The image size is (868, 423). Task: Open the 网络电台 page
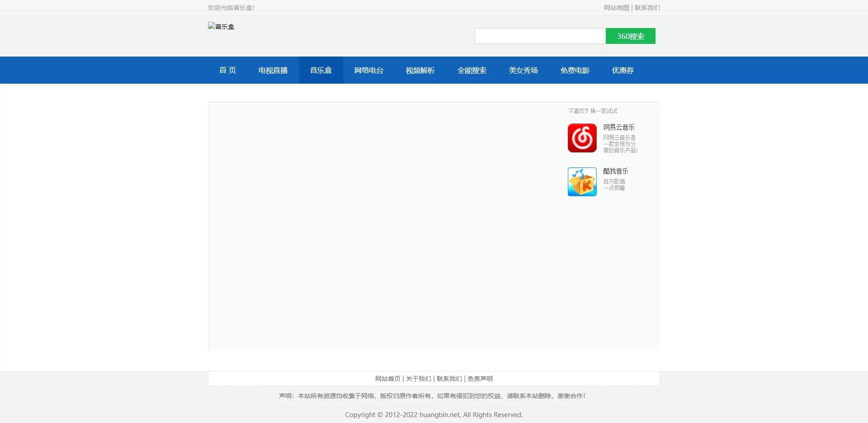click(x=368, y=70)
